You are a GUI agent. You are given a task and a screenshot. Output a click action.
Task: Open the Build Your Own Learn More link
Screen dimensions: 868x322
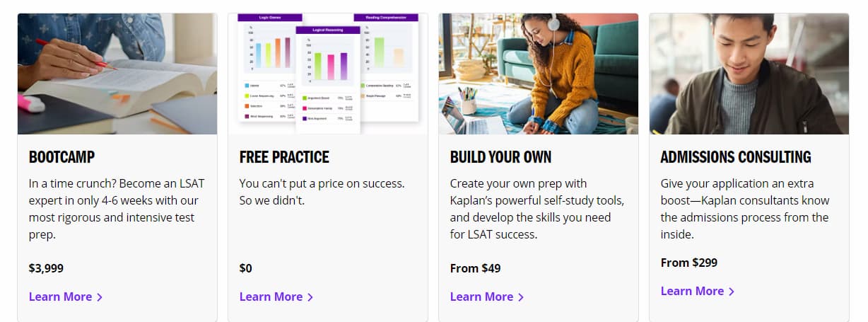point(487,297)
